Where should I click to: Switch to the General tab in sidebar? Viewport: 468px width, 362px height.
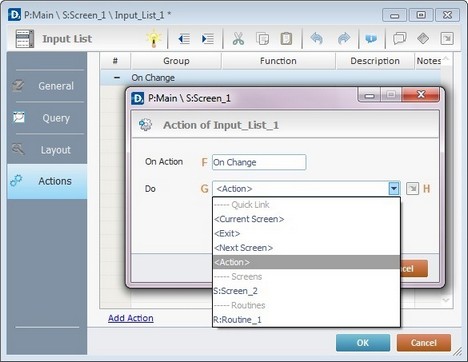coord(47,86)
